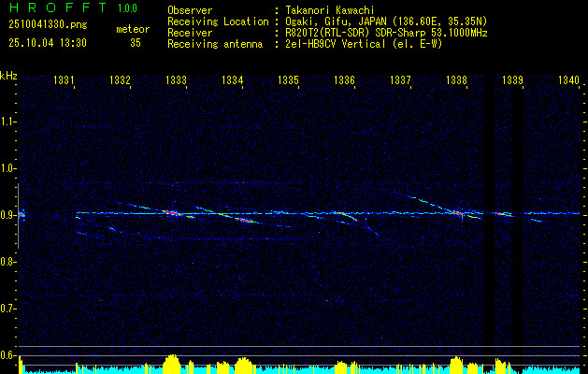This screenshot has height=374, width=588.
Task: Click the 1334 time axis marker
Action: click(x=232, y=79)
